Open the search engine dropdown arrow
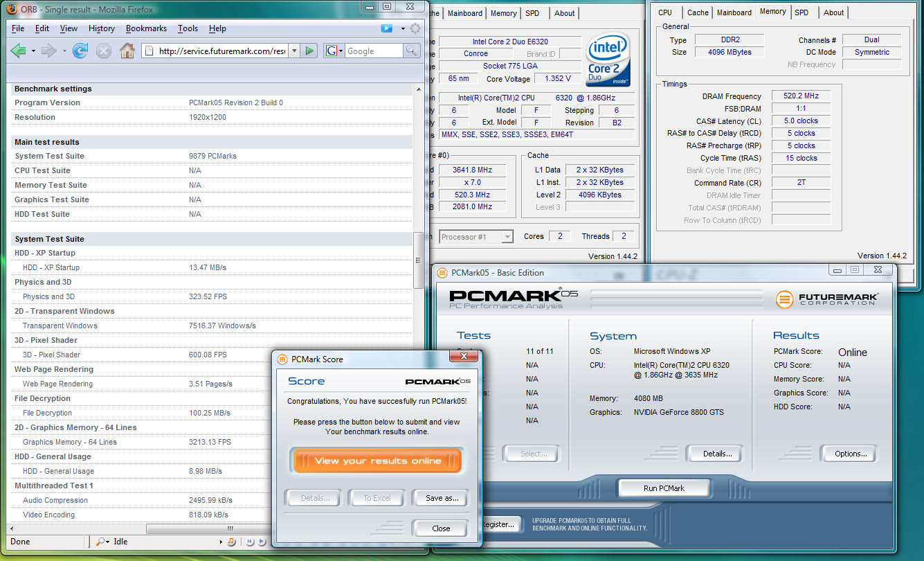The image size is (924, 561). coord(341,51)
